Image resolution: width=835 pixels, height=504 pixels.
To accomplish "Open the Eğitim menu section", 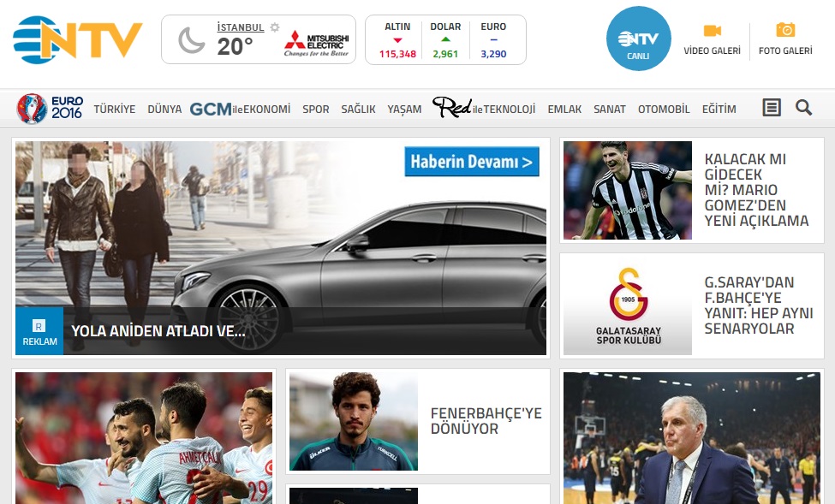I will coord(719,110).
